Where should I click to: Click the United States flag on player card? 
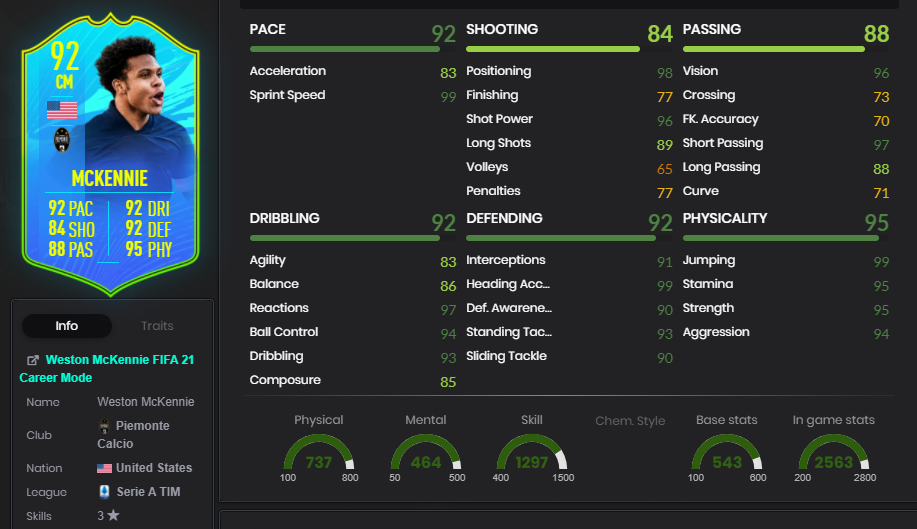pyautogui.click(x=62, y=110)
